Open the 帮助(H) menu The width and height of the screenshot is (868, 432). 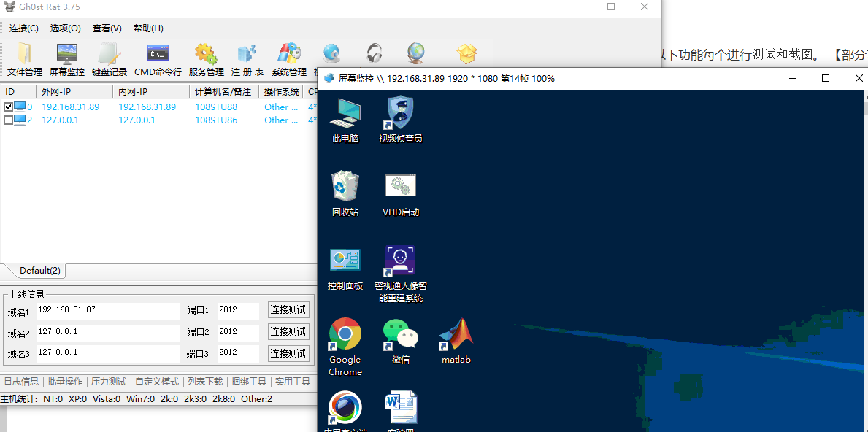click(x=148, y=28)
